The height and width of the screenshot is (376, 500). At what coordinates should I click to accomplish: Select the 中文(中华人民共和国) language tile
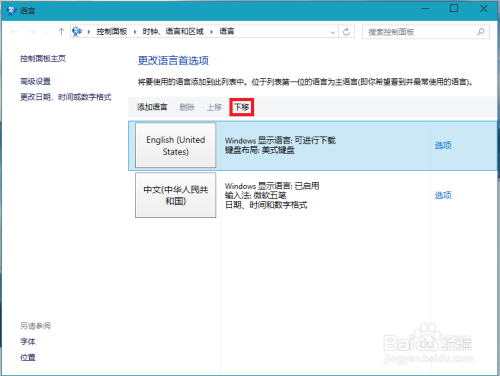pyautogui.click(x=176, y=195)
